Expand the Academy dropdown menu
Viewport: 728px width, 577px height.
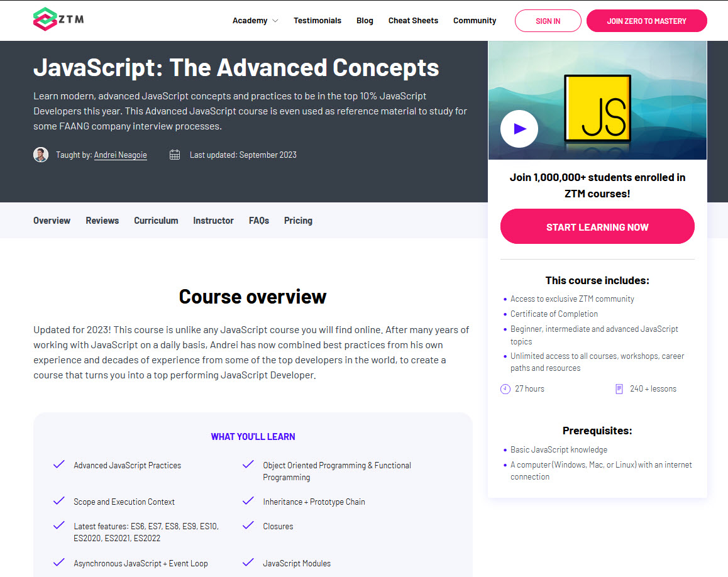point(255,20)
